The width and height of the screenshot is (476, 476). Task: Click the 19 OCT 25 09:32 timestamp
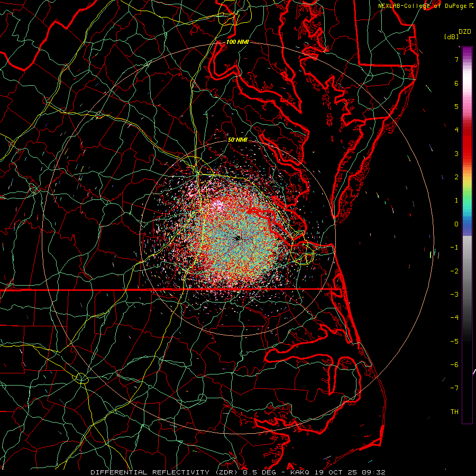(x=350, y=472)
